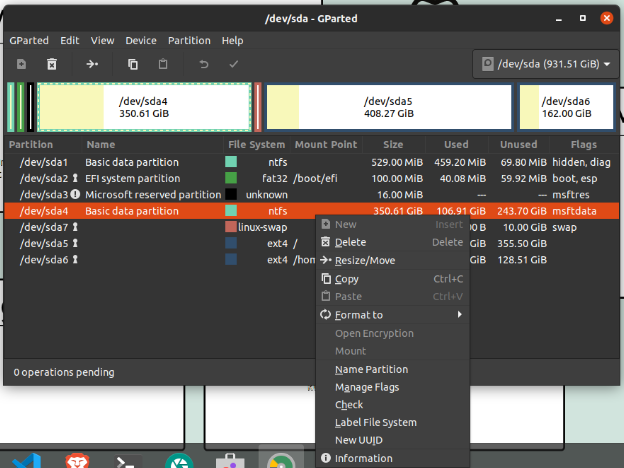Select the /dev/sda6 block in disk map

[x=566, y=107]
